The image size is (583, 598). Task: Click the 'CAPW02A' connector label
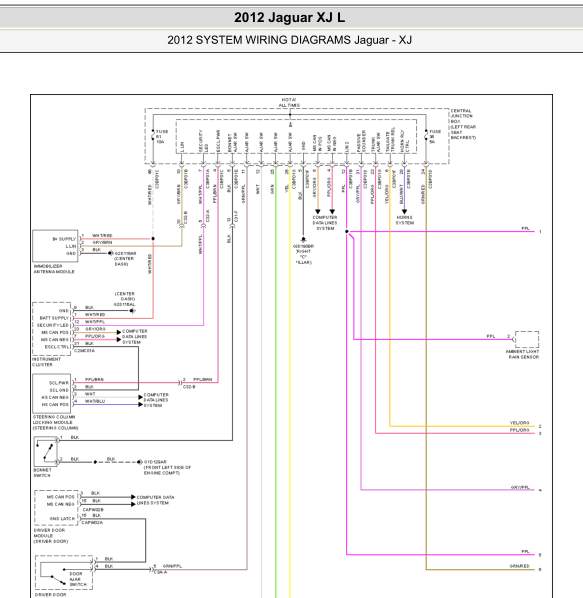coord(92,523)
